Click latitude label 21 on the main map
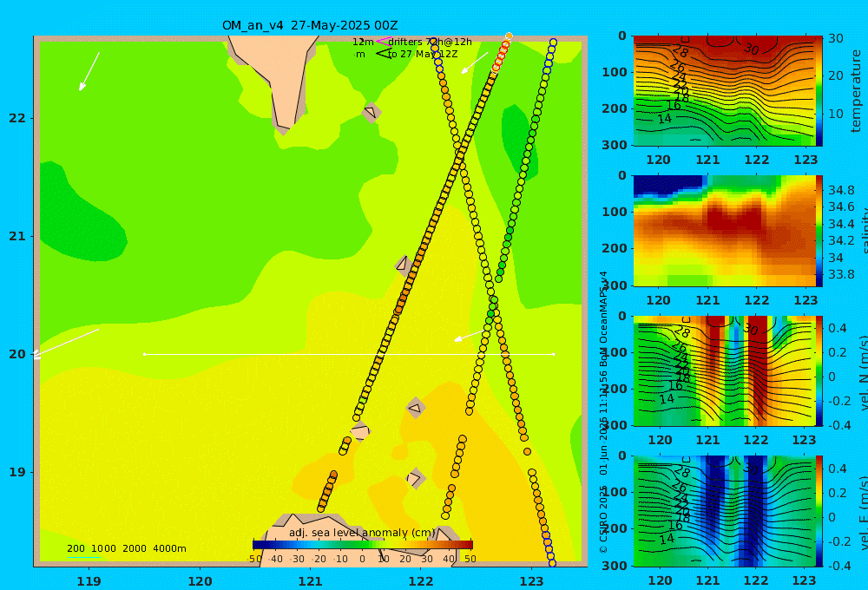 (x=17, y=236)
